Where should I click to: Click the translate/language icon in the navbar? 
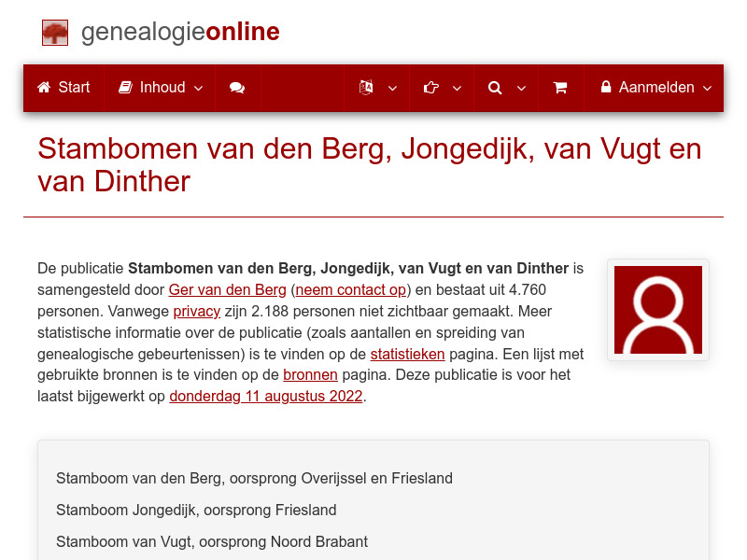pyautogui.click(x=366, y=87)
